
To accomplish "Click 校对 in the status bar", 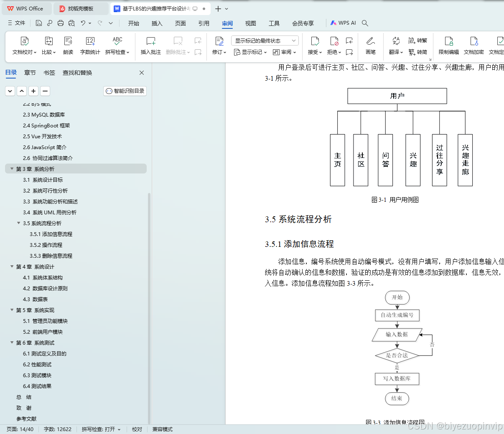I will pyautogui.click(x=137, y=429).
